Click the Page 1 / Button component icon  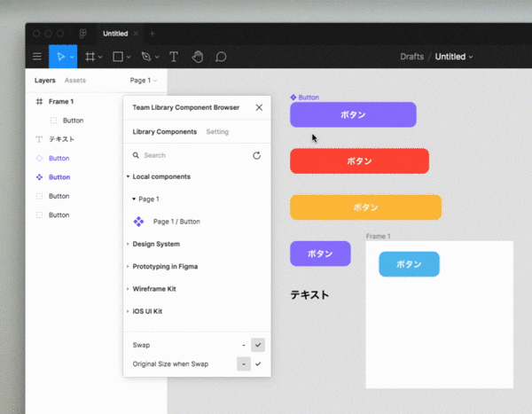138,222
